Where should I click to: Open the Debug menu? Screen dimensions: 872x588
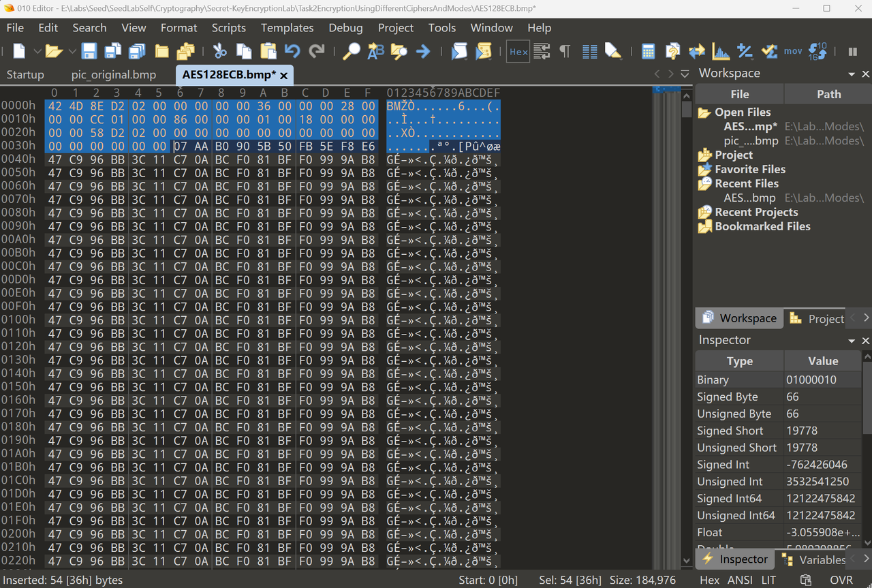tap(345, 28)
